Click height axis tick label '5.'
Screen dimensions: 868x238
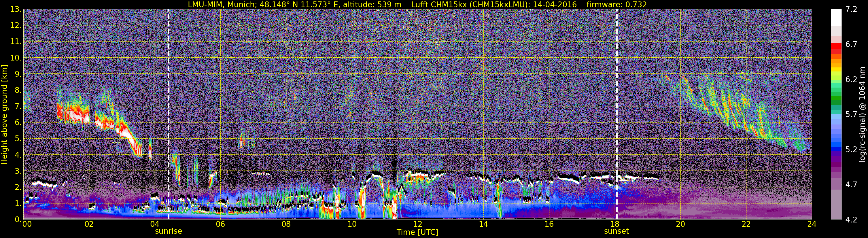pyautogui.click(x=18, y=139)
